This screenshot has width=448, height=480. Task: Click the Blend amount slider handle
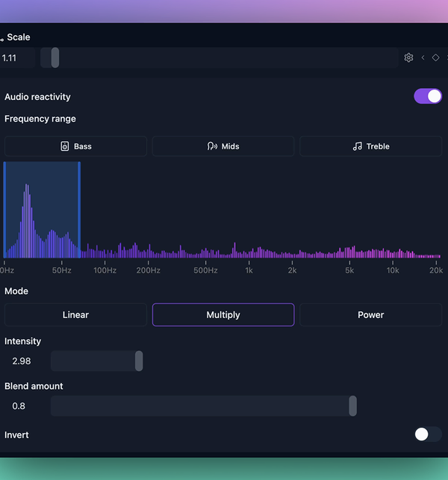(x=352, y=406)
